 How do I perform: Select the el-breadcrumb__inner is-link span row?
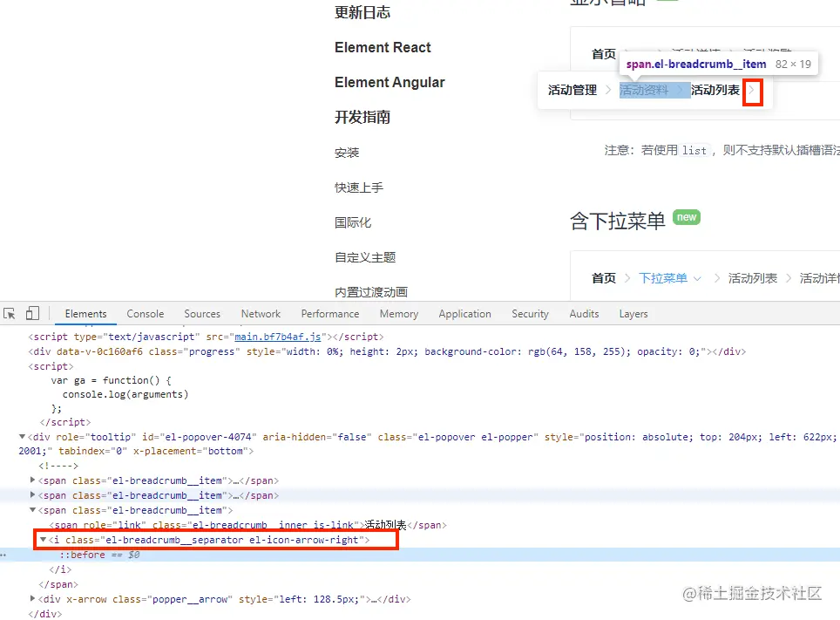[x=248, y=525]
